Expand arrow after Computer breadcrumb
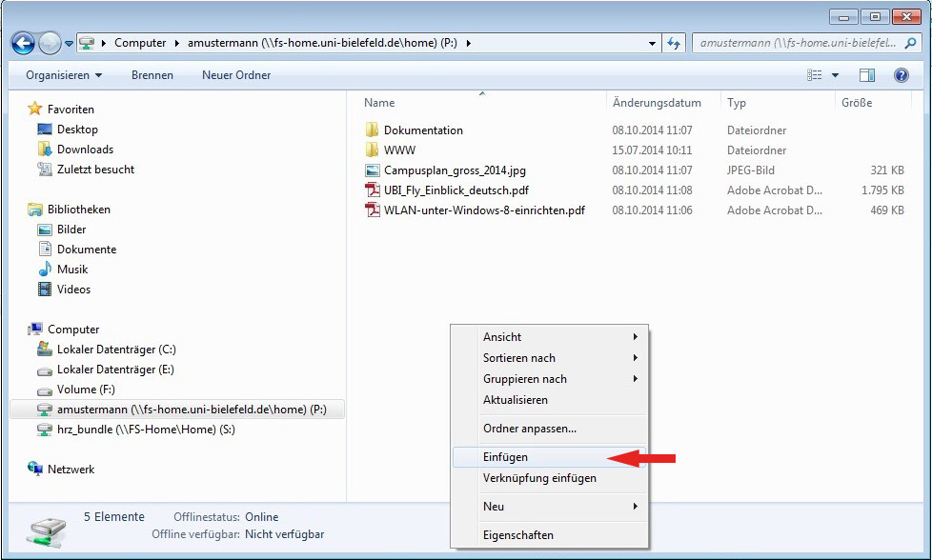Screen dimensions: 932x560 click(x=177, y=44)
